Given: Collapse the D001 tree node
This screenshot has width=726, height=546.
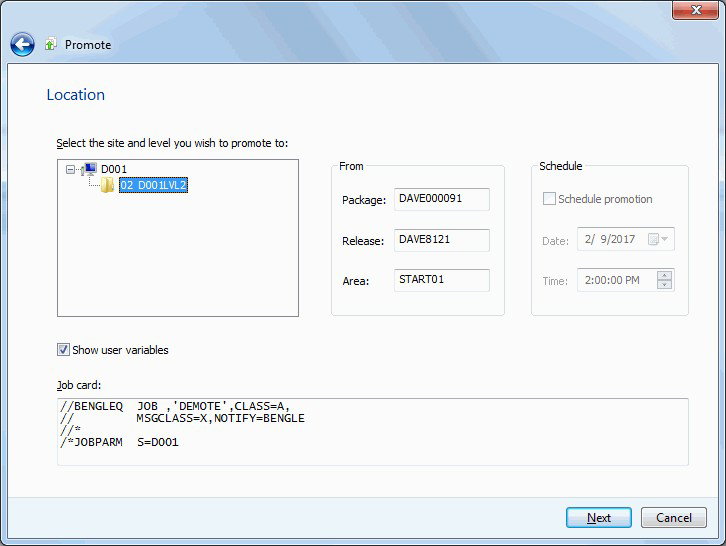Looking at the screenshot, I should click(70, 169).
